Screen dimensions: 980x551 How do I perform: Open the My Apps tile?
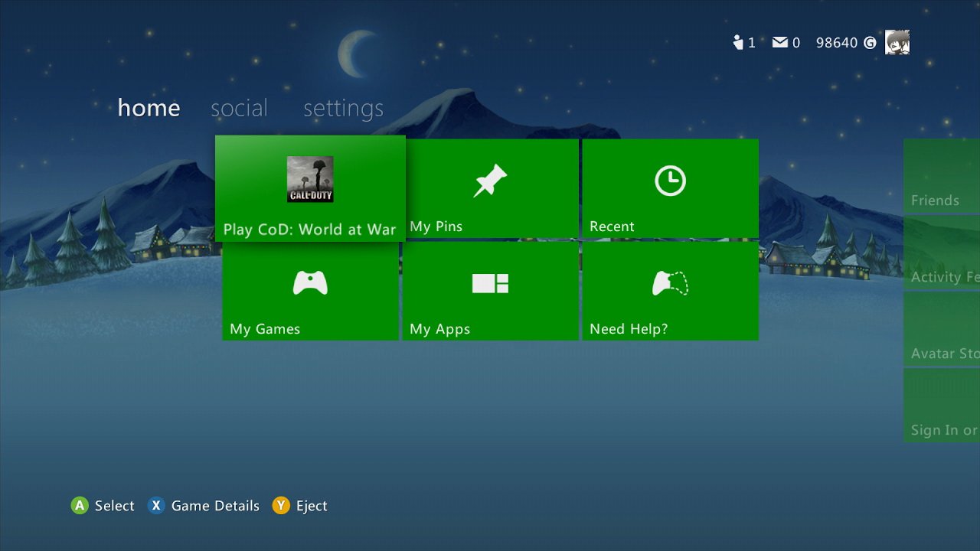click(491, 291)
